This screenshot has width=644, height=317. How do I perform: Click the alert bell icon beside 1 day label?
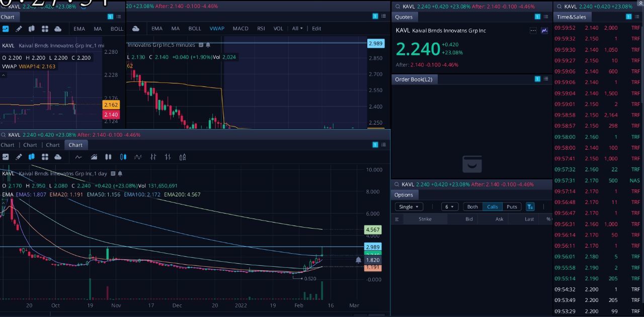click(113, 173)
